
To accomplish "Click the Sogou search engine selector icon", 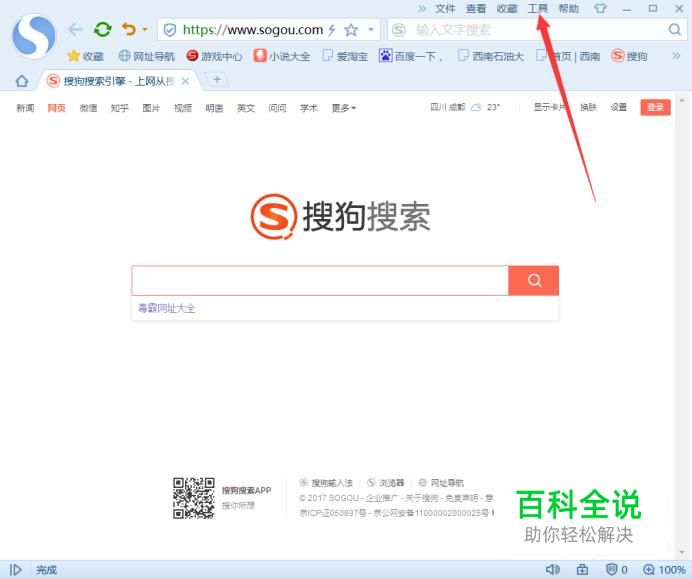I will pos(399,30).
